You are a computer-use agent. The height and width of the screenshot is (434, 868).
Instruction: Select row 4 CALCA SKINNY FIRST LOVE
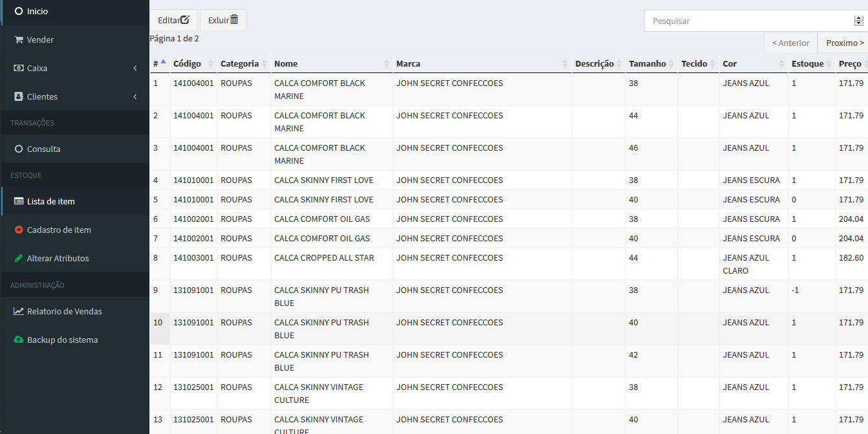[509, 180]
